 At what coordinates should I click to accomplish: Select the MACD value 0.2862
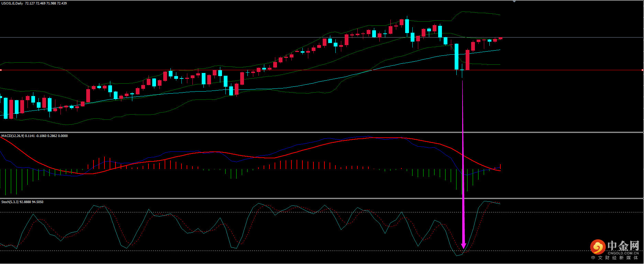click(x=52, y=136)
